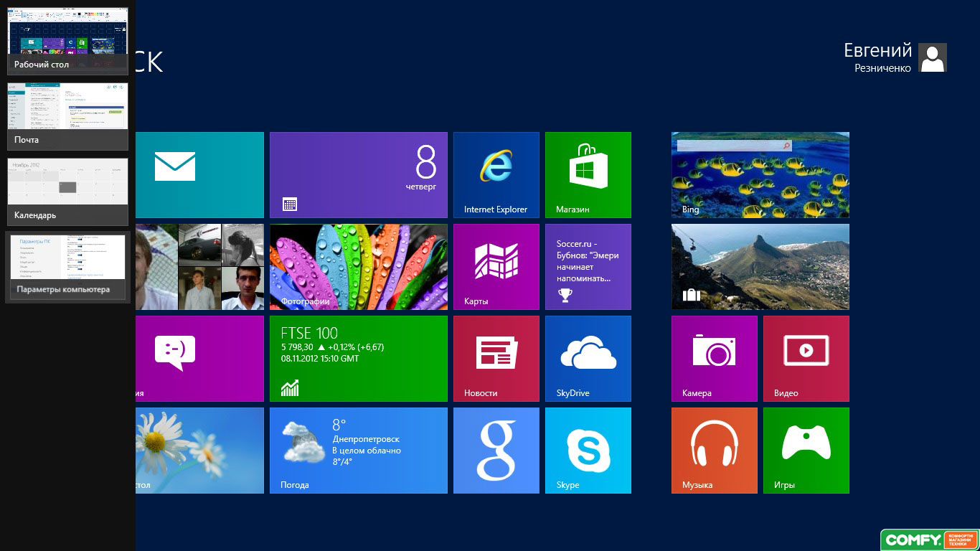
Task: Open the Bing tile with fish image
Action: coord(760,175)
